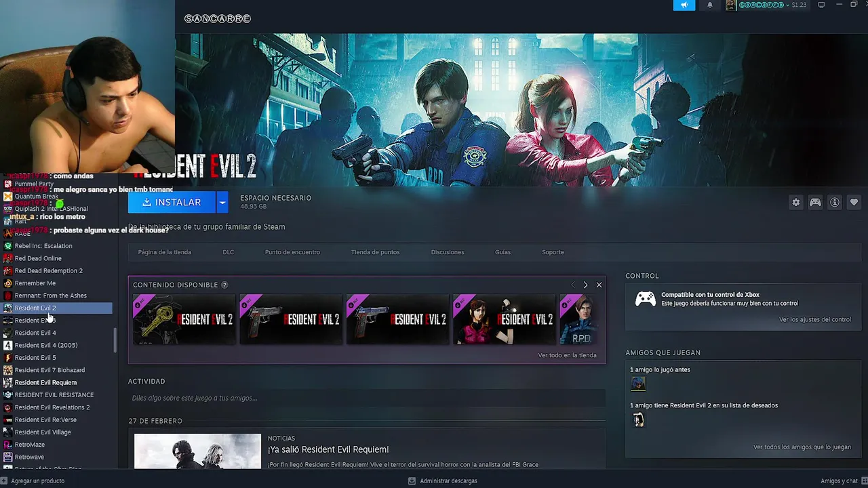
Task: Advance DLC carousel to next page
Action: (585, 285)
